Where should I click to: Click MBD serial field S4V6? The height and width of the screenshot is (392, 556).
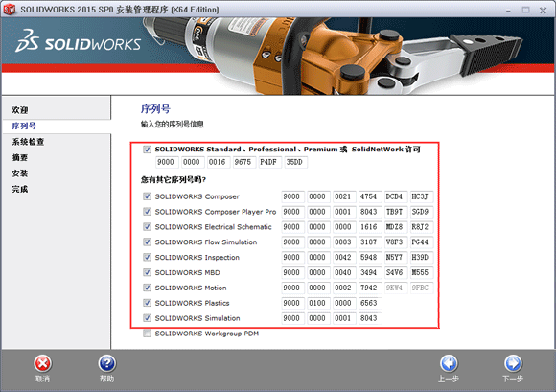[x=396, y=273]
